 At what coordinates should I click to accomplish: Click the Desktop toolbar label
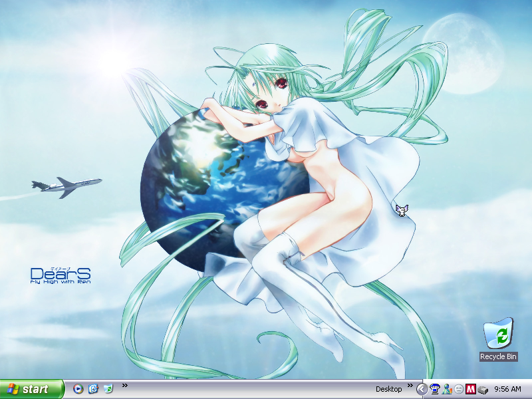(389, 389)
